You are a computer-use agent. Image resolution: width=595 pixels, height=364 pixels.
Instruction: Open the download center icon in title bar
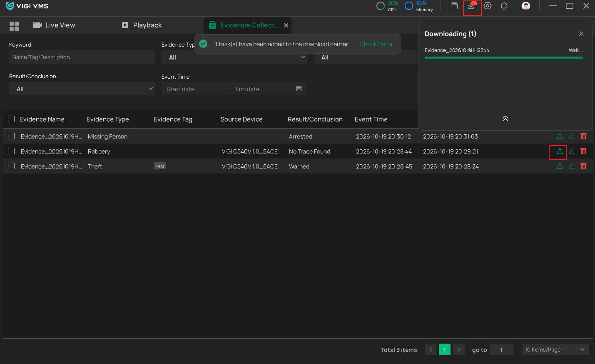coord(471,6)
